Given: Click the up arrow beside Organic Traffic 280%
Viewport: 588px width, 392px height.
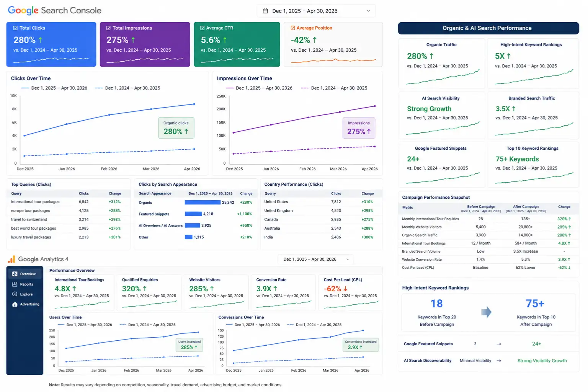Looking at the screenshot, I should [431, 56].
